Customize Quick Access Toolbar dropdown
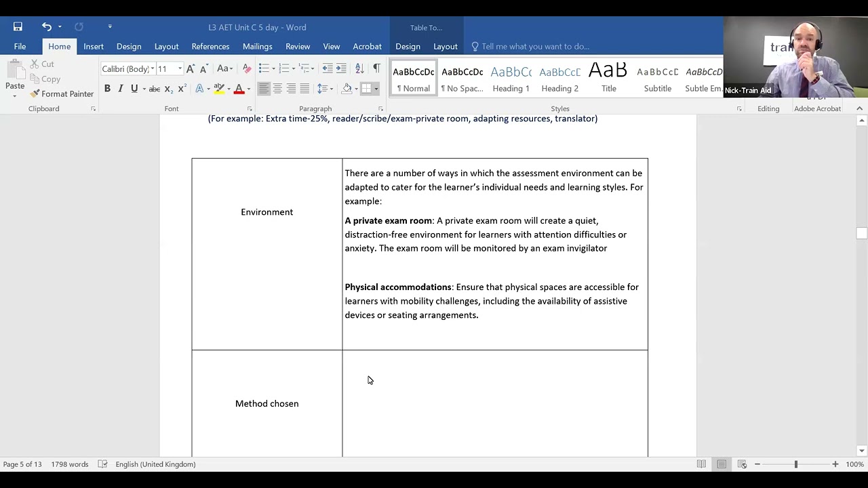The width and height of the screenshot is (868, 488). point(110,27)
